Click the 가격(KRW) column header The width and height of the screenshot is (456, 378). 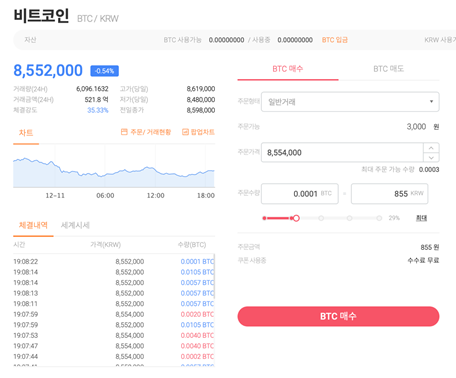click(106, 245)
